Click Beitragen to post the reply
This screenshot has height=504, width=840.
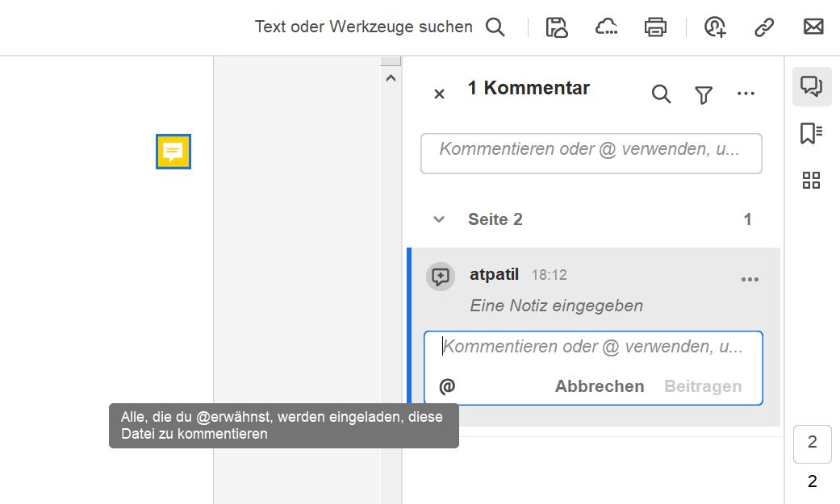click(702, 385)
